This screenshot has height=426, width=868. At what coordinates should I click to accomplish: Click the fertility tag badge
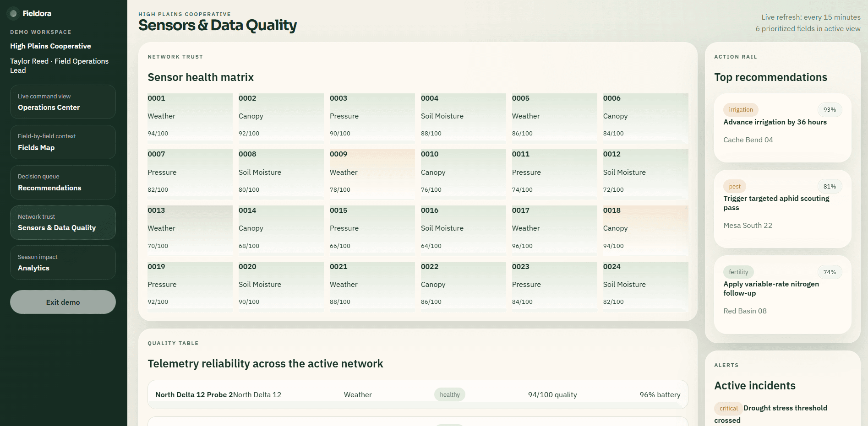[x=738, y=272]
